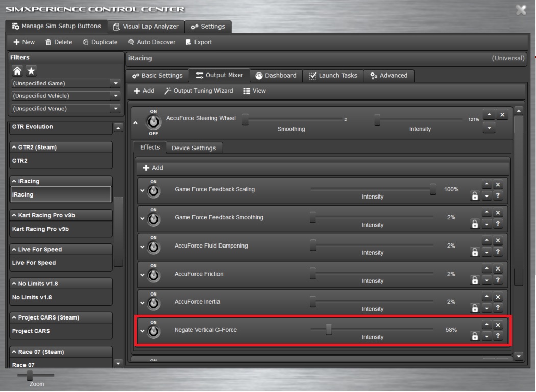Remove the Game Force Feedback Smoothing effect
536x392 pixels.
(498, 212)
